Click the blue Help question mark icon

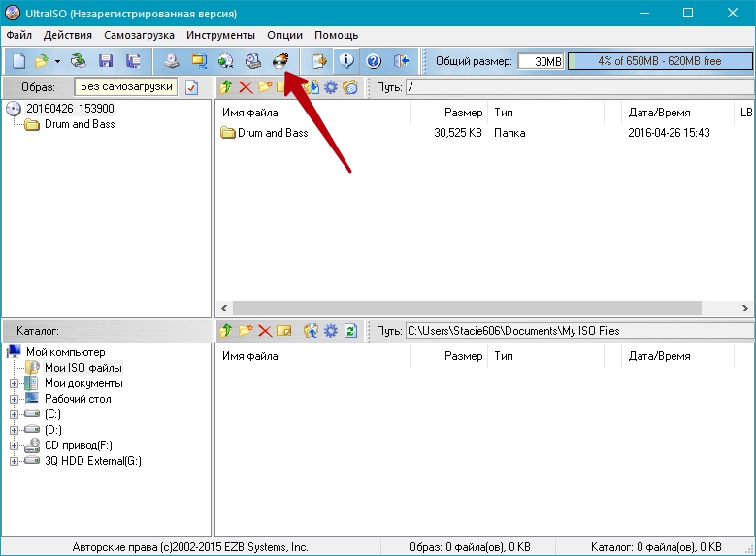point(374,61)
